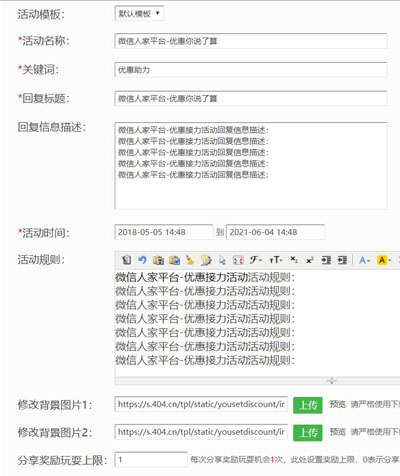Click the 修改背景图片1 URL field

(x=201, y=404)
